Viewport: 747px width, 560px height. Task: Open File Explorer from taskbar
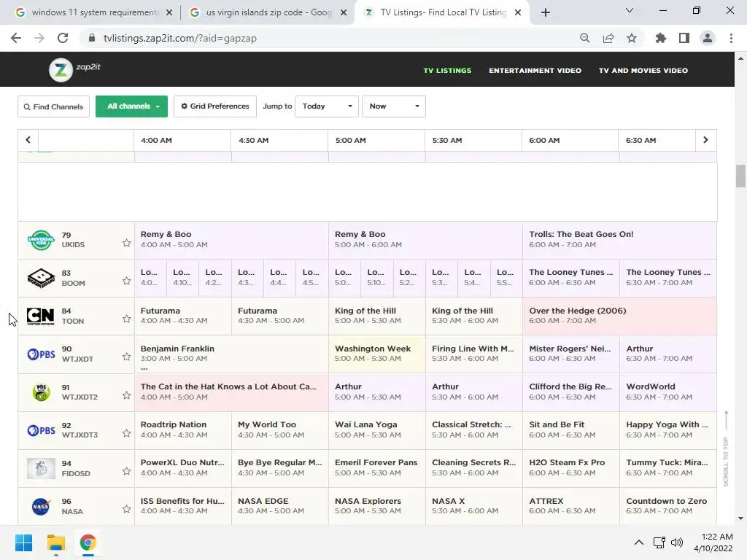coord(55,542)
